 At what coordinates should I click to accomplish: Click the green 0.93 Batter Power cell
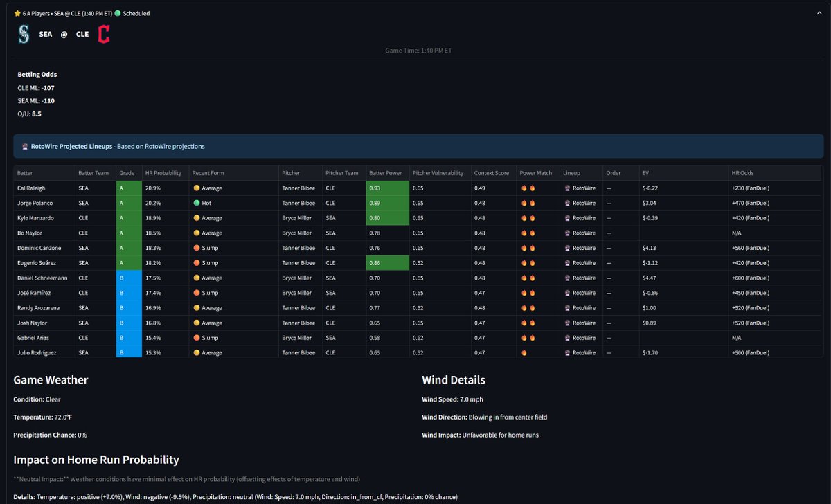click(388, 188)
